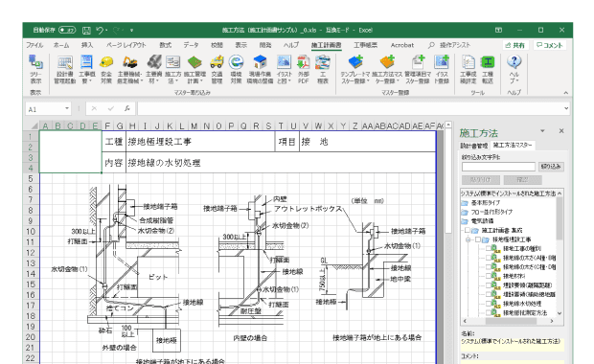Click the tree list vertical scrollbar thumb

pos(560,219)
